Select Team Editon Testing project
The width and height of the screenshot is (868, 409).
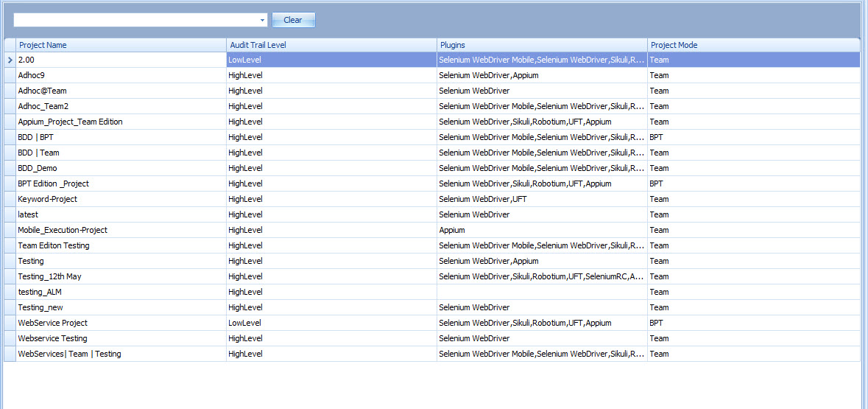121,245
